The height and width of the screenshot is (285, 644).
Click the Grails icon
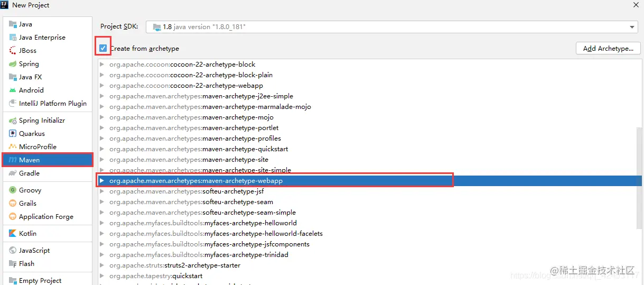(x=13, y=204)
